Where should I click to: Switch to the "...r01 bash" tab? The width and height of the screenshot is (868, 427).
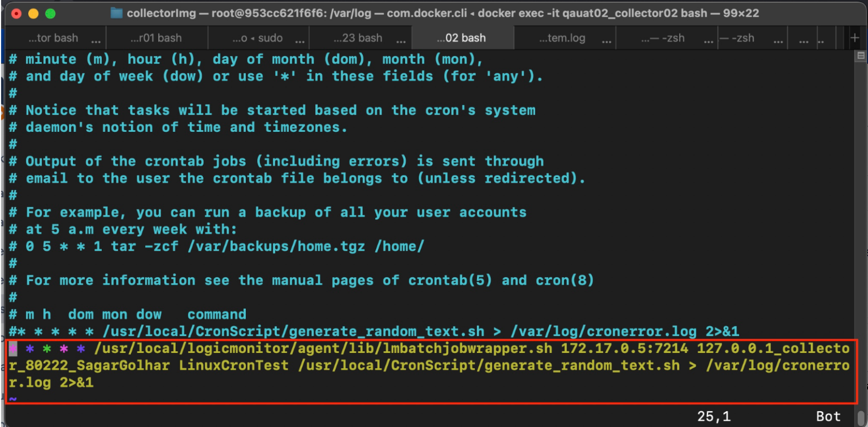click(155, 38)
